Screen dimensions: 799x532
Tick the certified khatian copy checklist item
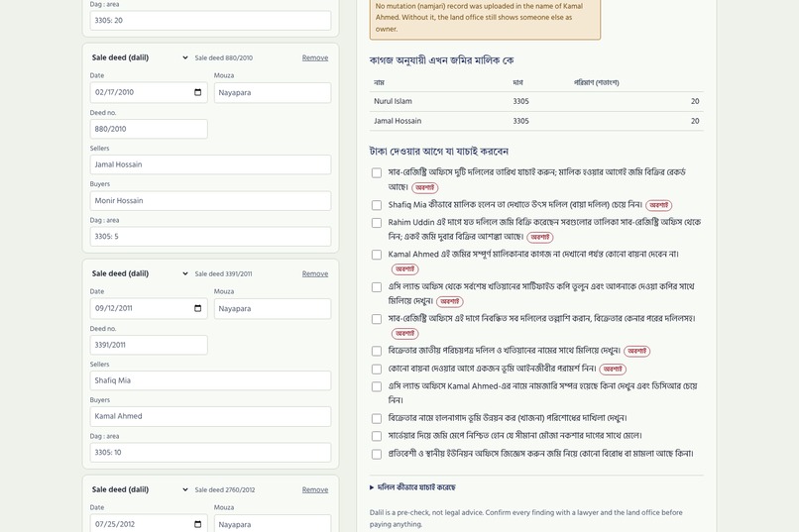[x=377, y=287]
